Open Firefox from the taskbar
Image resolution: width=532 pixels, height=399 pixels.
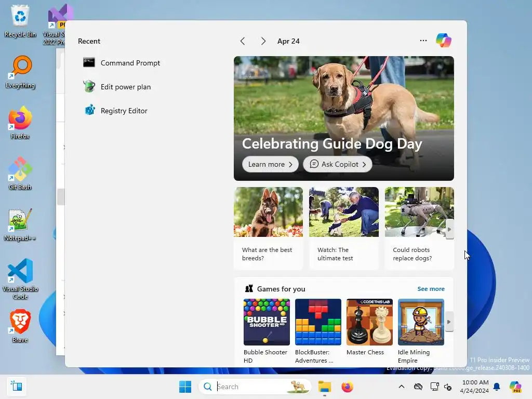347,387
